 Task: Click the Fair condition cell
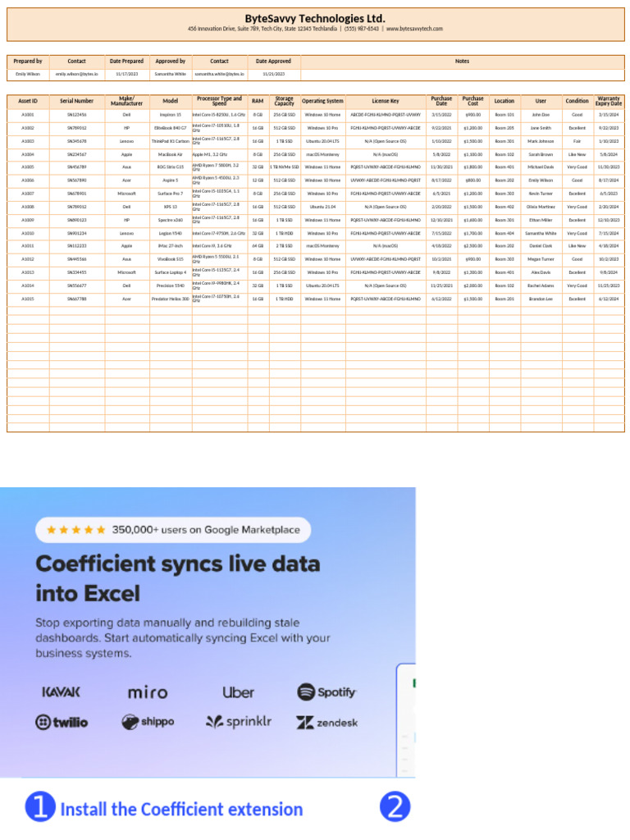(577, 141)
